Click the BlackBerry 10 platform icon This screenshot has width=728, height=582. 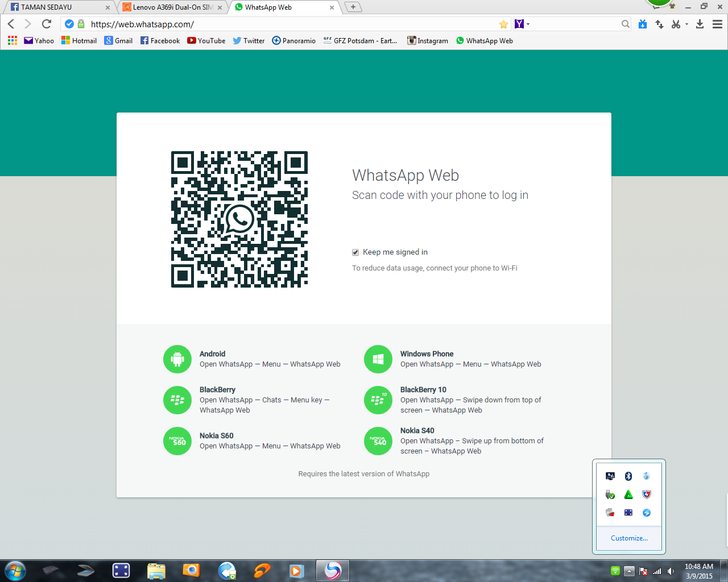[378, 400]
